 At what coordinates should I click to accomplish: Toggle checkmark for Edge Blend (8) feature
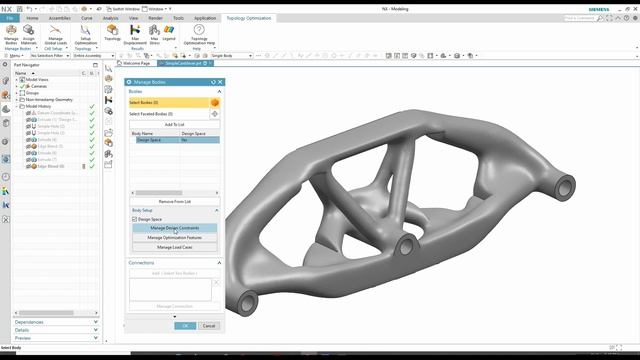coord(92,166)
